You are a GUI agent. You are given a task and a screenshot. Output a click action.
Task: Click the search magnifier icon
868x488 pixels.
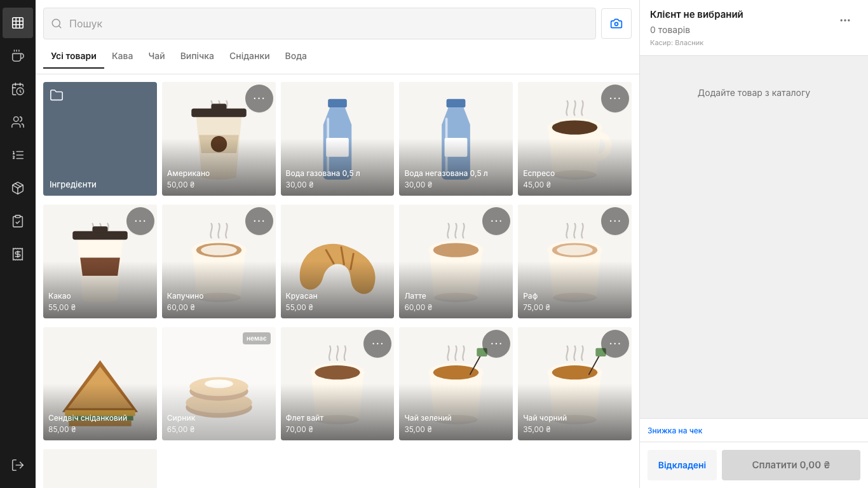coord(57,24)
